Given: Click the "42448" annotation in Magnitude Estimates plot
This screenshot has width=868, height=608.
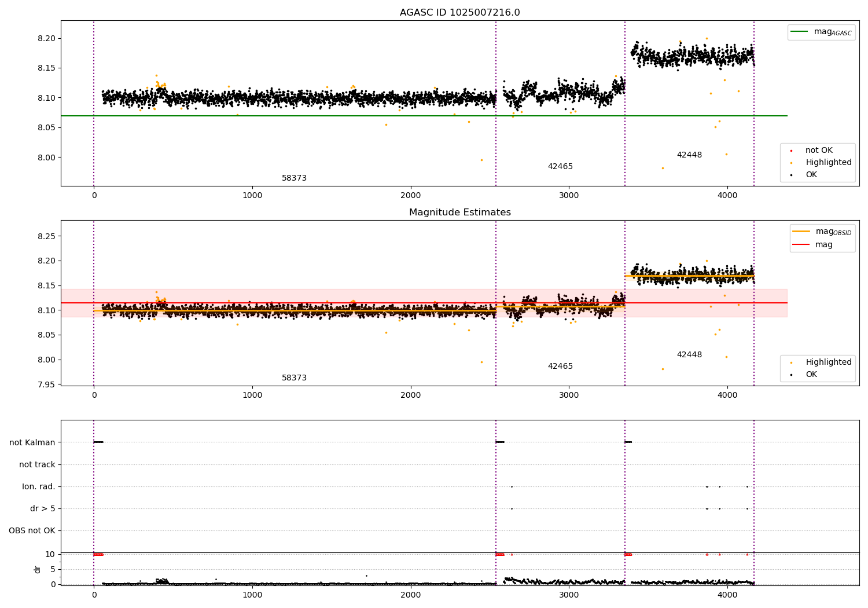Looking at the screenshot, I should click(x=689, y=355).
